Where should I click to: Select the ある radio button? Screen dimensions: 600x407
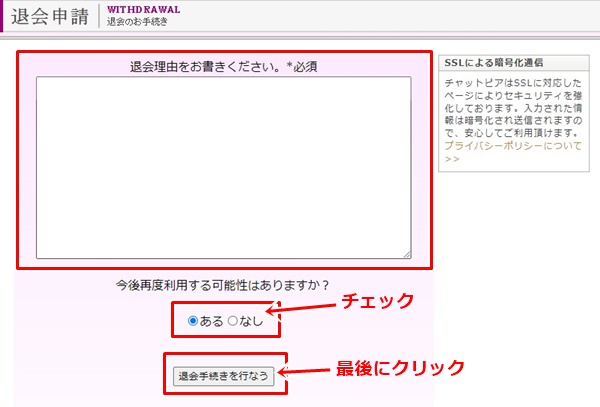[193, 321]
